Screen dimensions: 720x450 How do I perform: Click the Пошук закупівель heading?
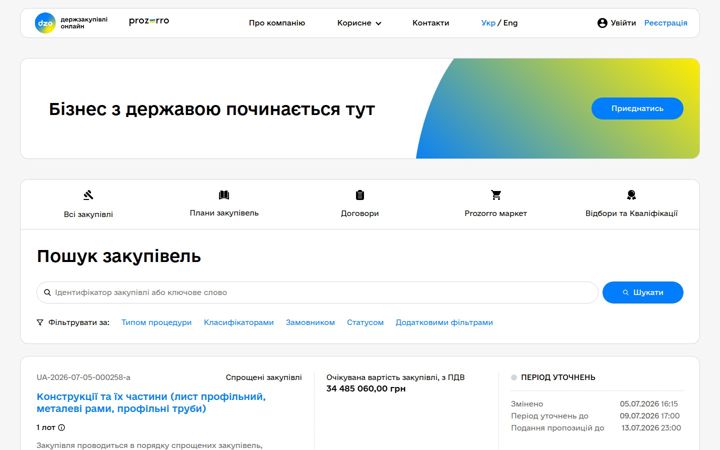[119, 256]
